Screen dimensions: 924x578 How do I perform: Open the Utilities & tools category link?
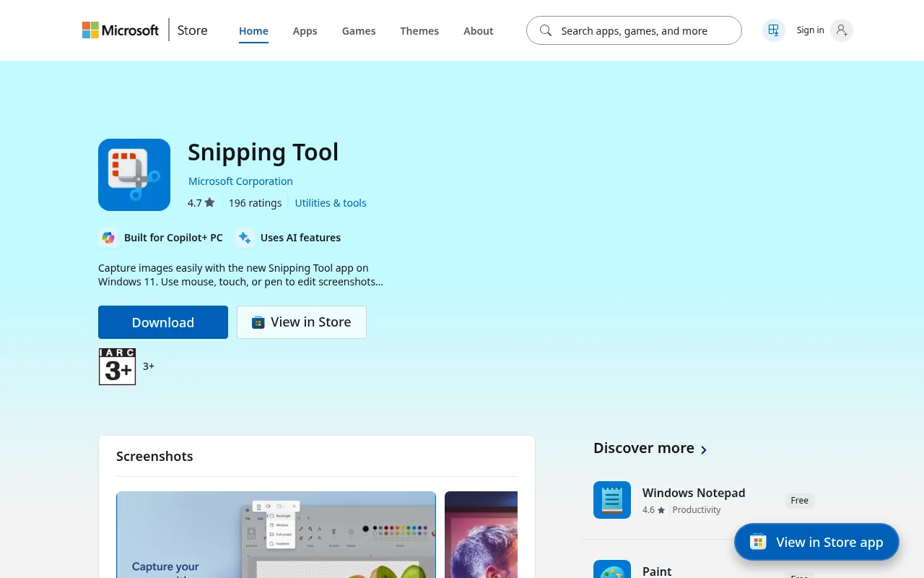coord(331,203)
